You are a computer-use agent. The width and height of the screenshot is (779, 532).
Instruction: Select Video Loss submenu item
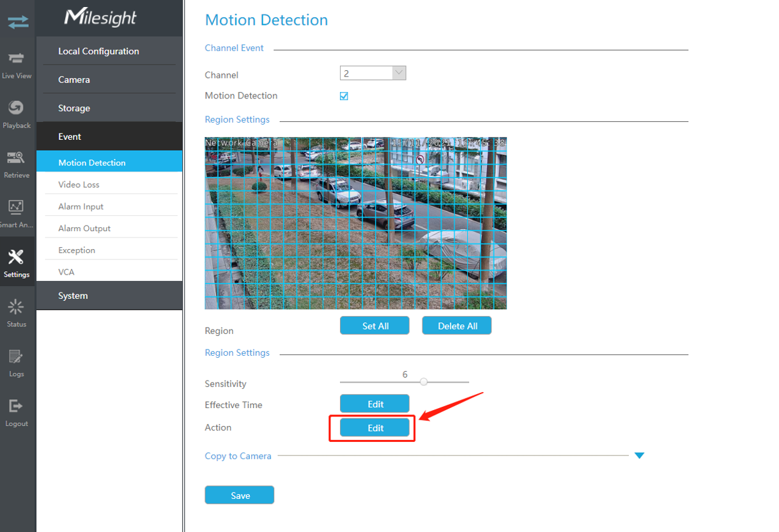click(x=109, y=185)
